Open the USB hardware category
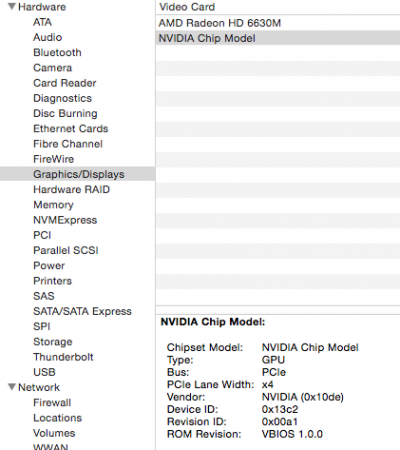The width and height of the screenshot is (400, 450). coord(44,372)
